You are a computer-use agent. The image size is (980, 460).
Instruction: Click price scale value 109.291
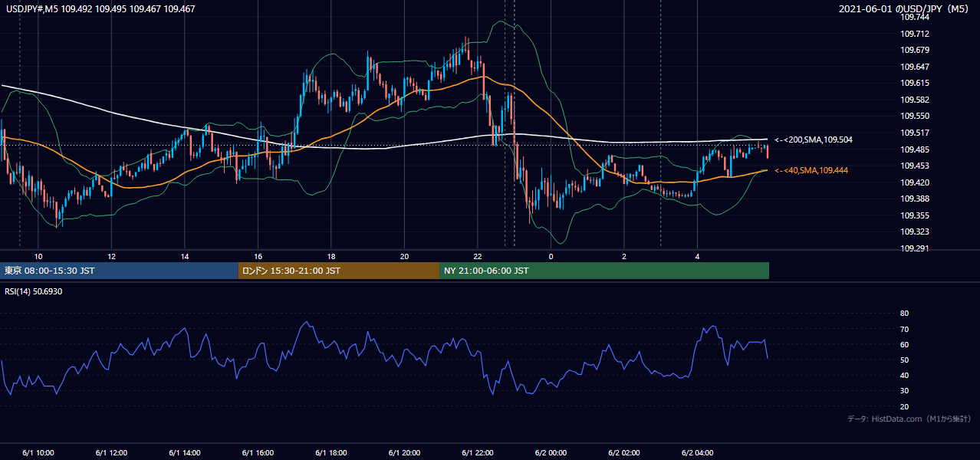(914, 248)
